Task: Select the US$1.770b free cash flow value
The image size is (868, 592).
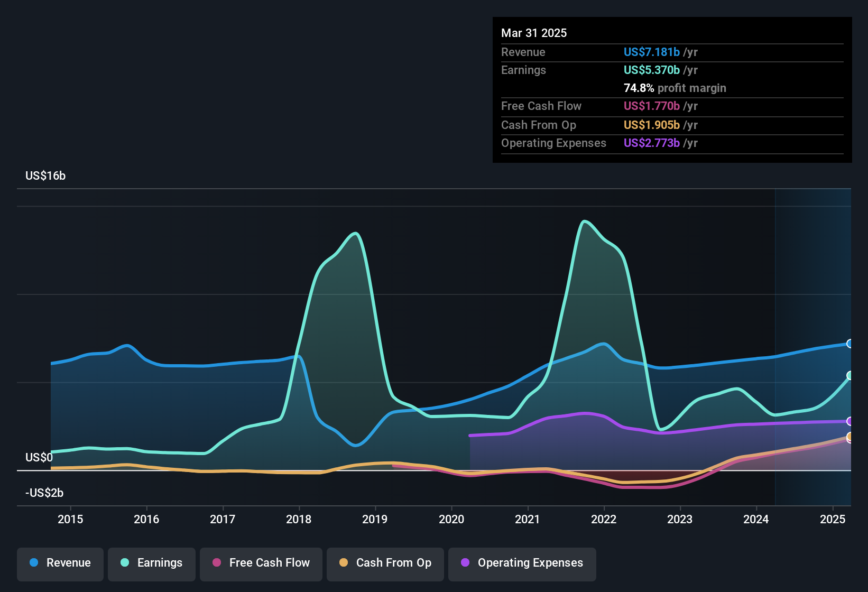Action: tap(651, 106)
